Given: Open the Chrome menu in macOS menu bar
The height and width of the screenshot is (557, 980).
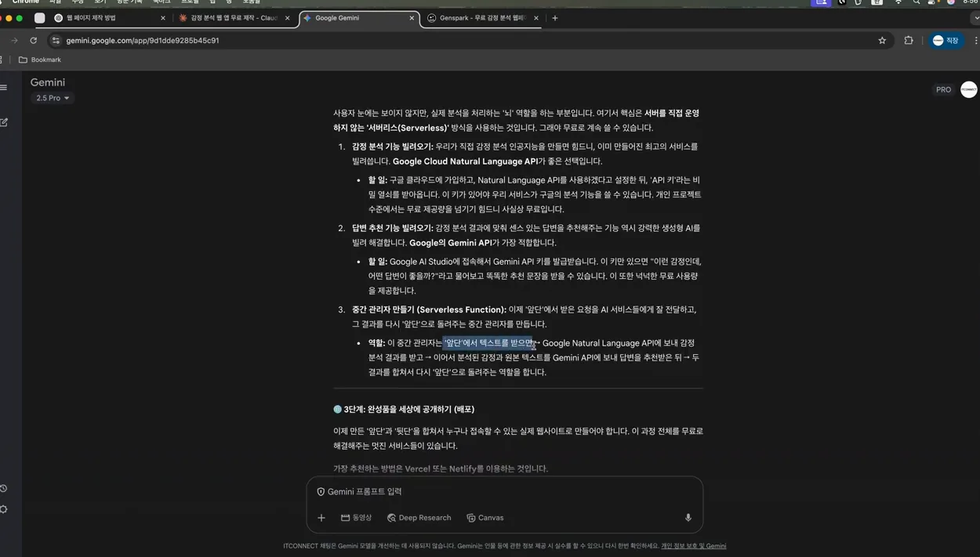Looking at the screenshot, I should click(25, 2).
